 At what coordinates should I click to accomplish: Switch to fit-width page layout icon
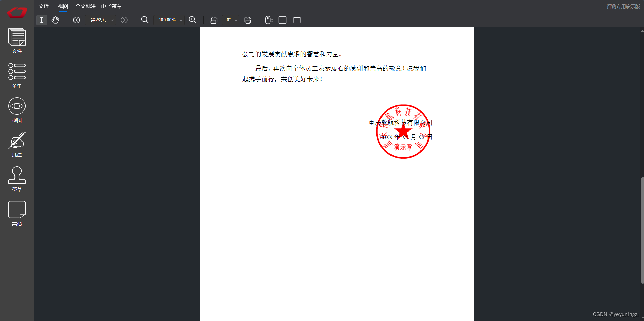[283, 20]
